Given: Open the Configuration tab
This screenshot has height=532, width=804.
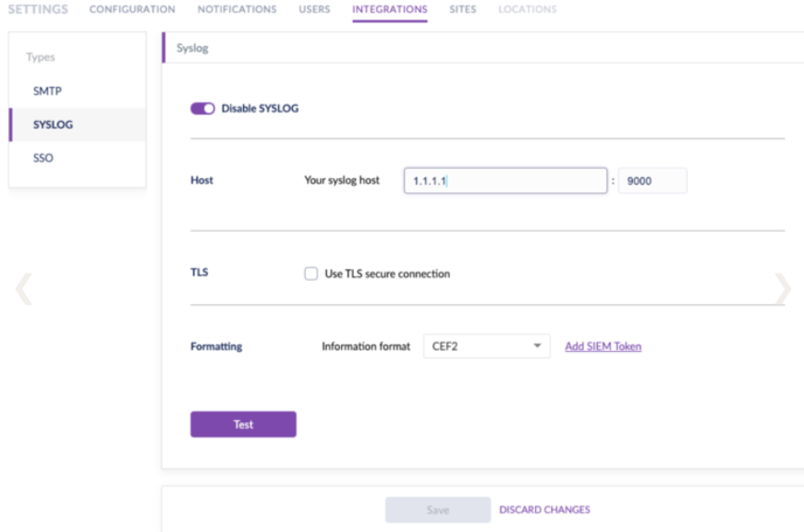Looking at the screenshot, I should click(132, 9).
